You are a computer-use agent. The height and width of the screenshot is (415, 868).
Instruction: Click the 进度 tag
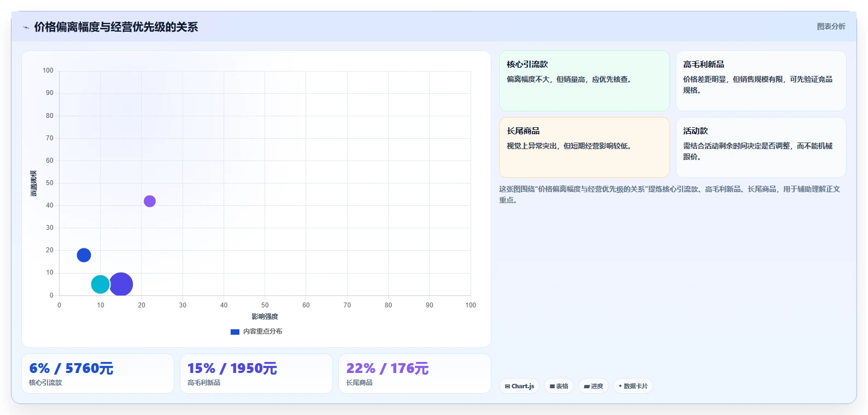coord(594,386)
